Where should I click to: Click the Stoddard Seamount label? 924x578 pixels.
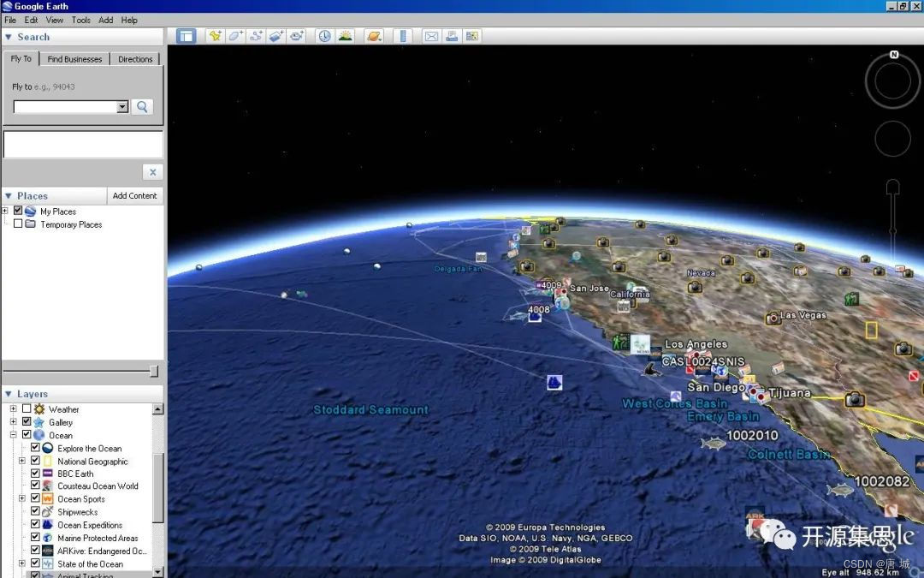click(370, 409)
